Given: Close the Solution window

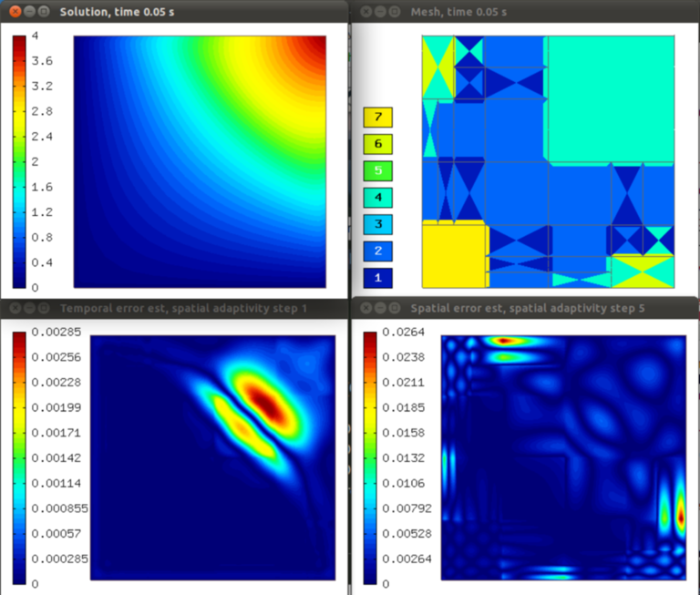Looking at the screenshot, I should pos(15,12).
